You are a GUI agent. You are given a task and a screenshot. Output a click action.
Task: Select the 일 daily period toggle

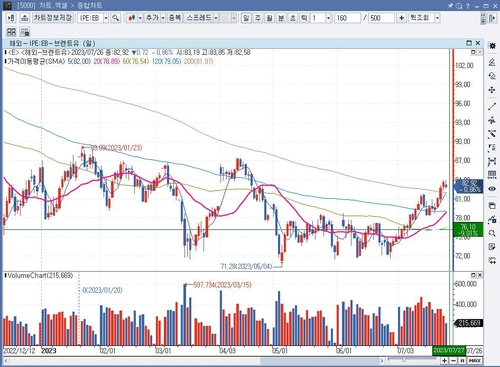tap(246, 18)
